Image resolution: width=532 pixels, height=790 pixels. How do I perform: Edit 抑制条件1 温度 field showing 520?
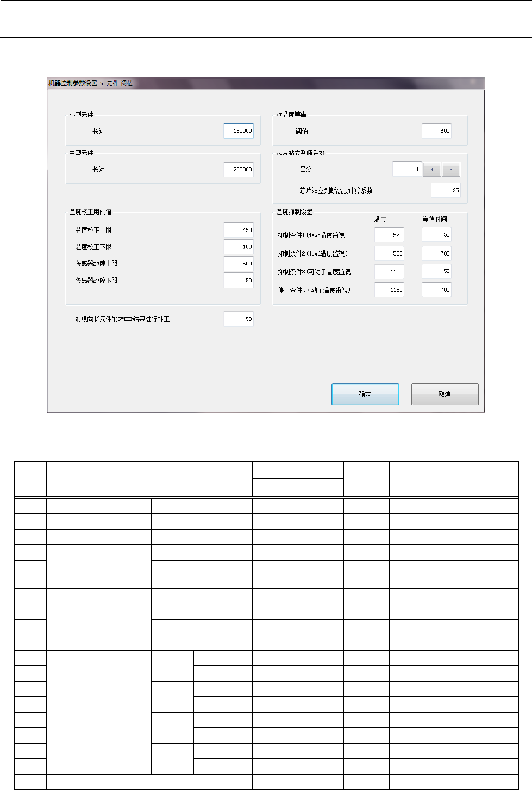pyautogui.click(x=389, y=235)
